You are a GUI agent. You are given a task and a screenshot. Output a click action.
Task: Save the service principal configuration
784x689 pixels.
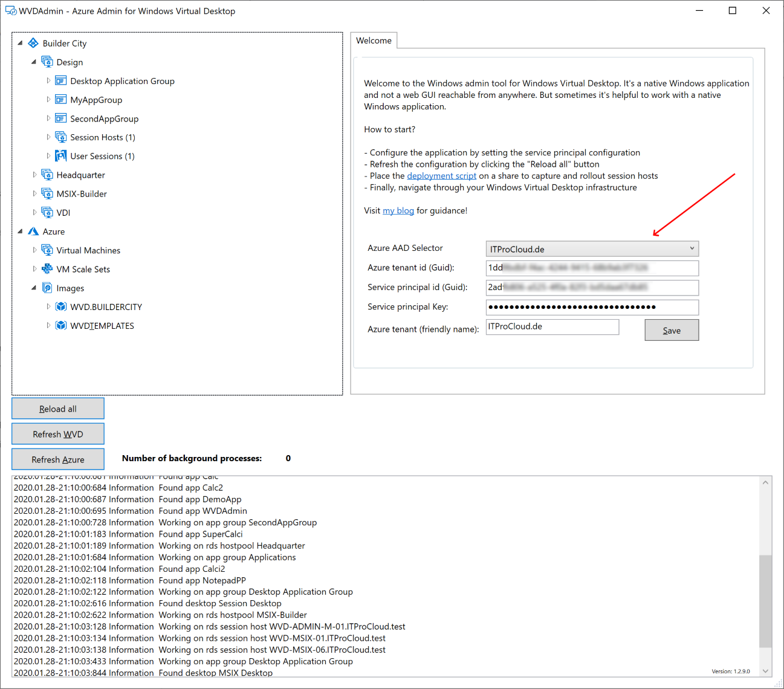(x=672, y=330)
